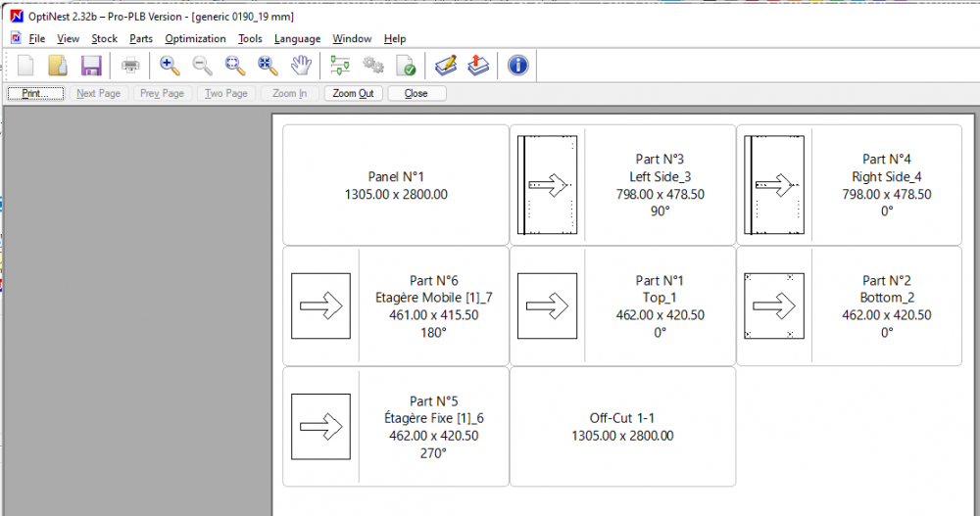This screenshot has height=516, width=980.
Task: Click the Bottom_2 part thumbnail
Action: (x=774, y=306)
